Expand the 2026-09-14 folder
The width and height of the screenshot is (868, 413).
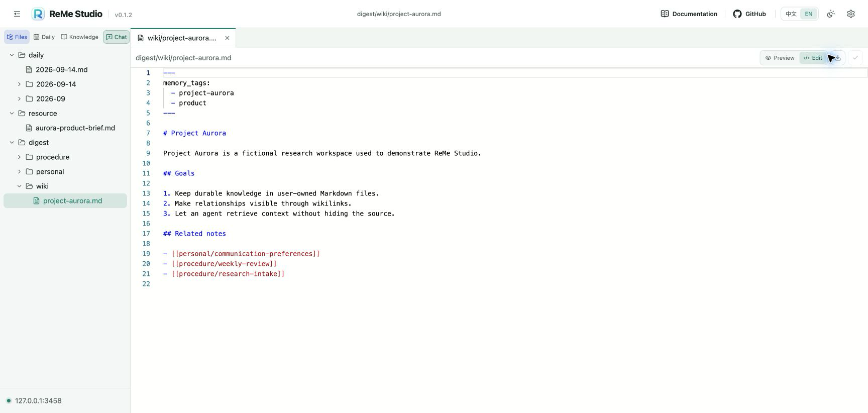19,84
